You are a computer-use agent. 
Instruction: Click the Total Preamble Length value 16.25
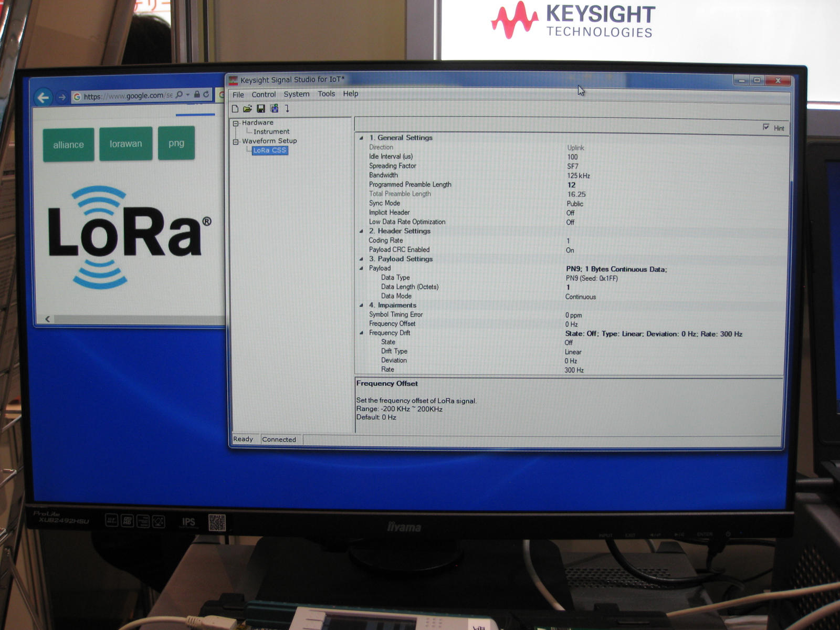point(576,194)
